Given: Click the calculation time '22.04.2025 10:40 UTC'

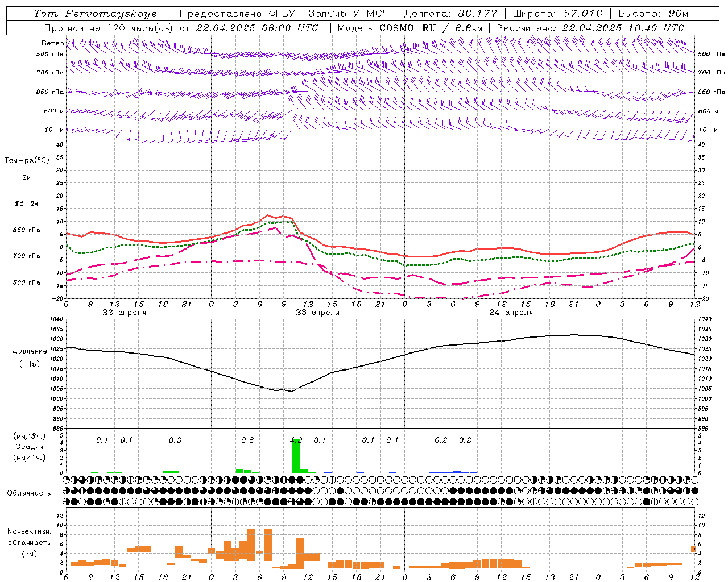Looking at the screenshot, I should [x=623, y=28].
